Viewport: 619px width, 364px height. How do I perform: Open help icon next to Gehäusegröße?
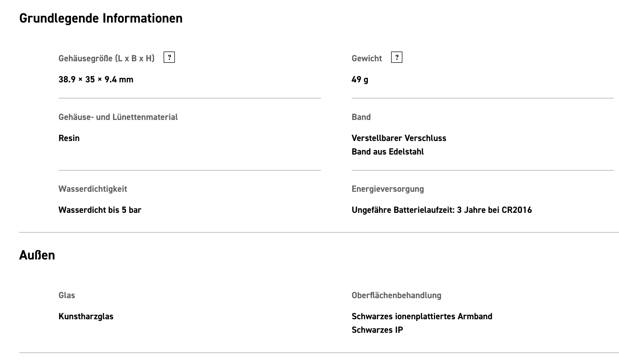[169, 58]
